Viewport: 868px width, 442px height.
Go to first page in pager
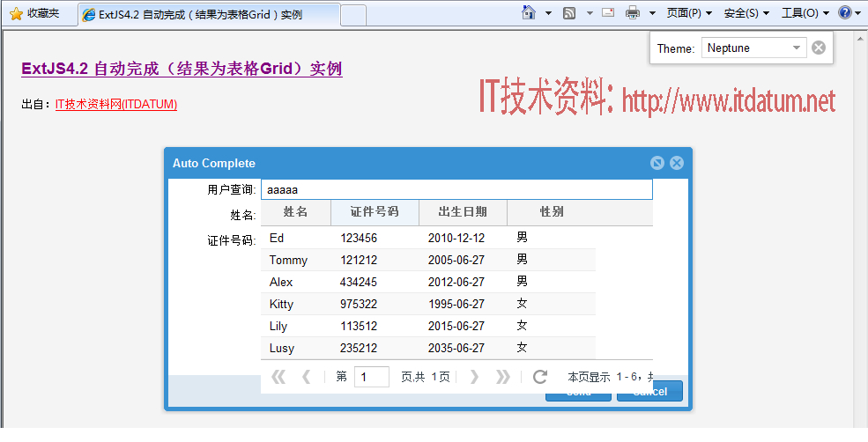point(278,377)
